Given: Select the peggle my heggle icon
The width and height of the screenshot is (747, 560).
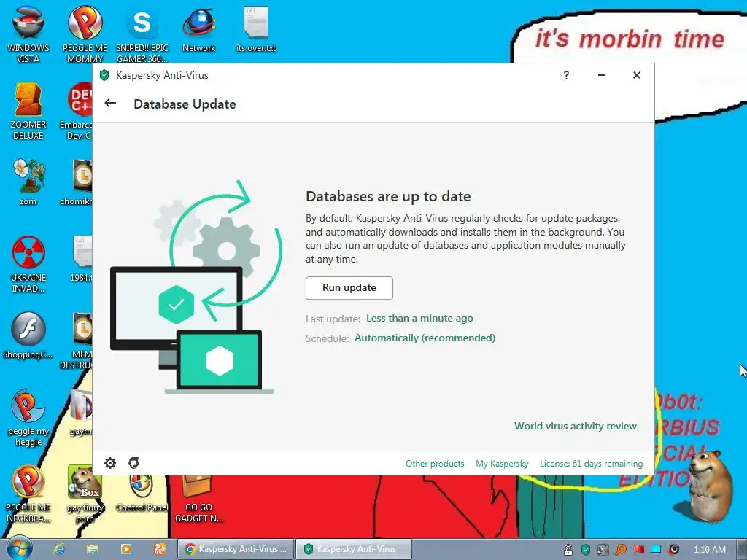Looking at the screenshot, I should coord(28,418).
